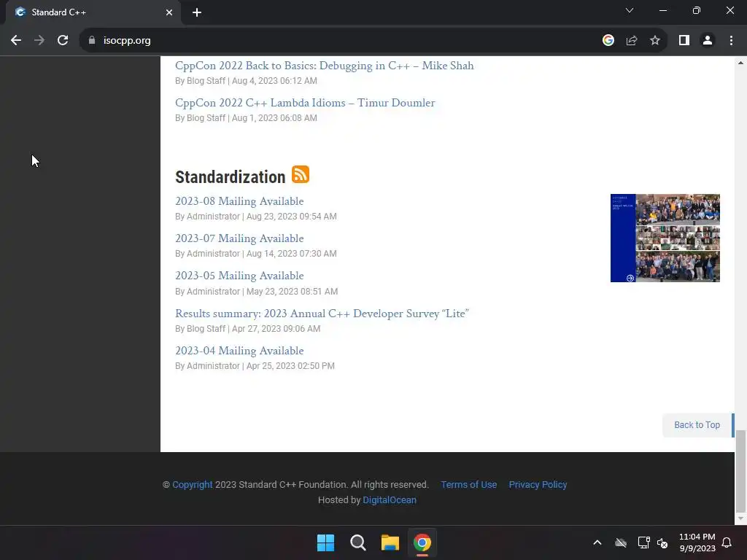This screenshot has height=560, width=747.
Task: Click the Google icon in address bar
Action: point(608,41)
